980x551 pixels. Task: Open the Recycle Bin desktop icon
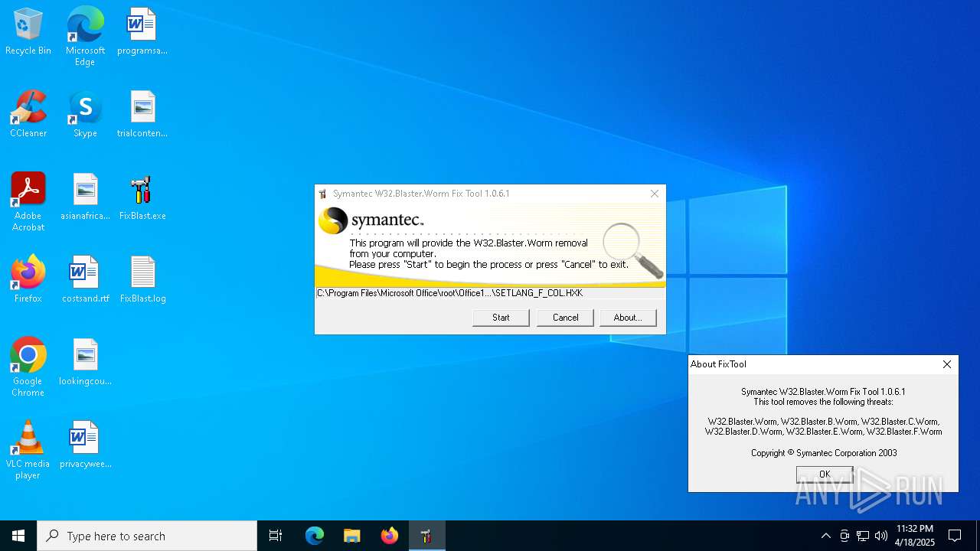tap(28, 31)
